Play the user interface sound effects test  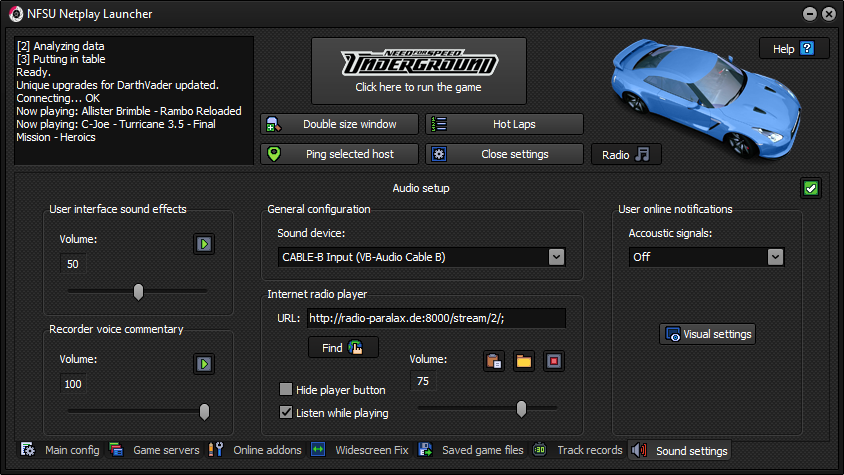(204, 244)
